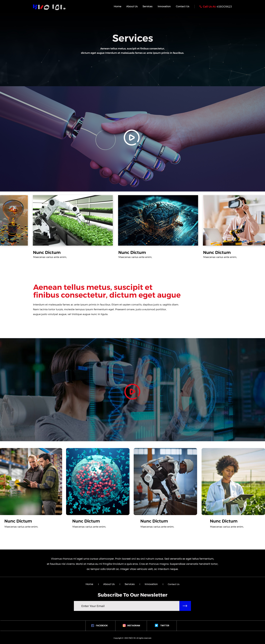This screenshot has width=265, height=644.
Task: Click Contact Us in the top navigation
Action: [182, 6]
